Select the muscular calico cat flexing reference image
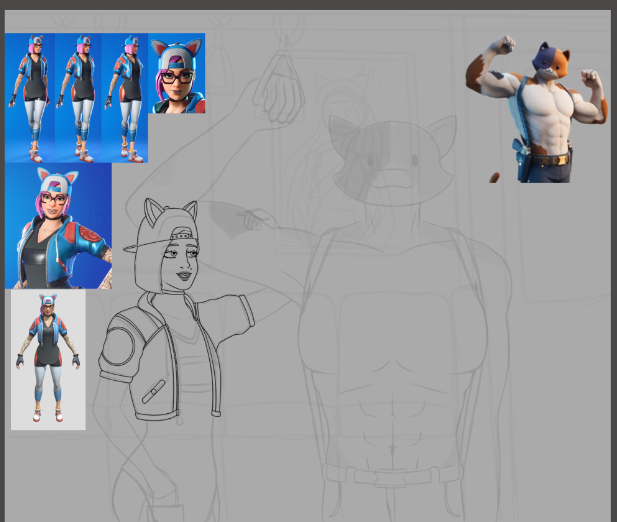Viewport: 617px width, 522px height. (537, 109)
